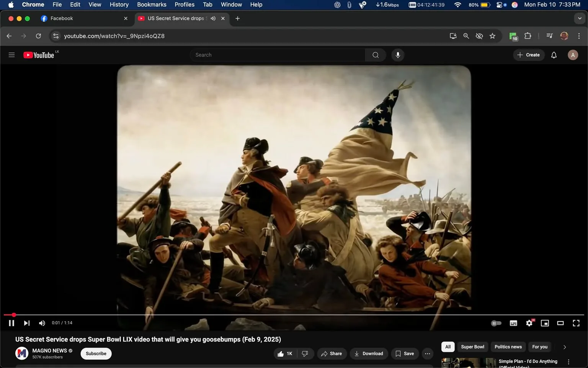Image resolution: width=588 pixels, height=368 pixels.
Task: Enter fullscreen mode
Action: coord(576,323)
